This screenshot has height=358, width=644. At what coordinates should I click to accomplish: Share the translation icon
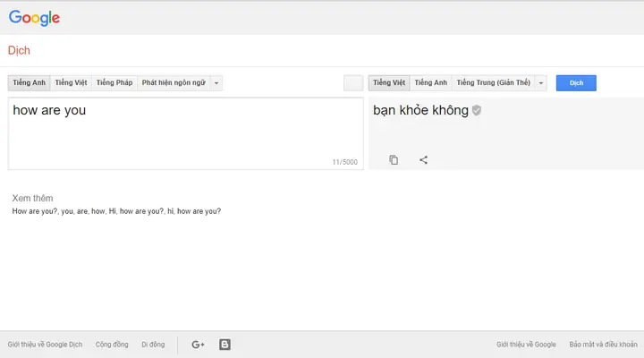[x=423, y=160]
